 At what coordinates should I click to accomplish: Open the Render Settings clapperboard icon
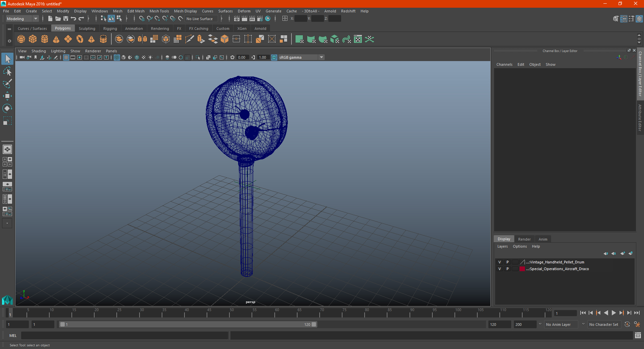(260, 19)
